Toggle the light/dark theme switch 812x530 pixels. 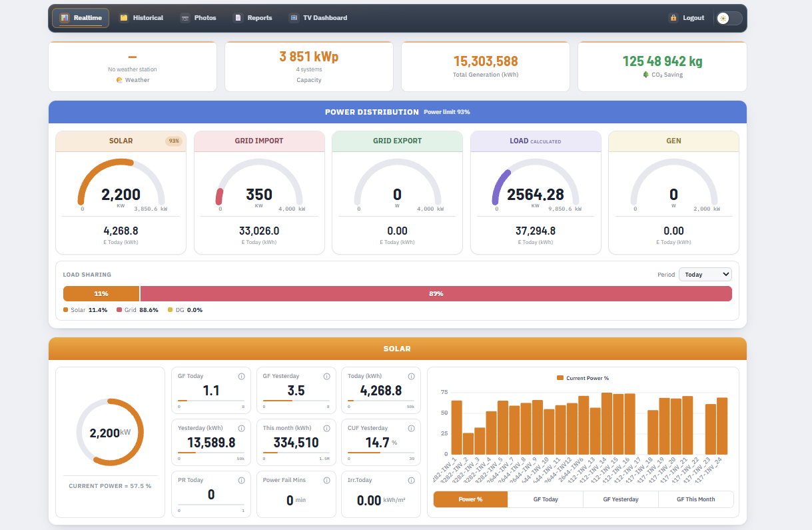coord(729,18)
